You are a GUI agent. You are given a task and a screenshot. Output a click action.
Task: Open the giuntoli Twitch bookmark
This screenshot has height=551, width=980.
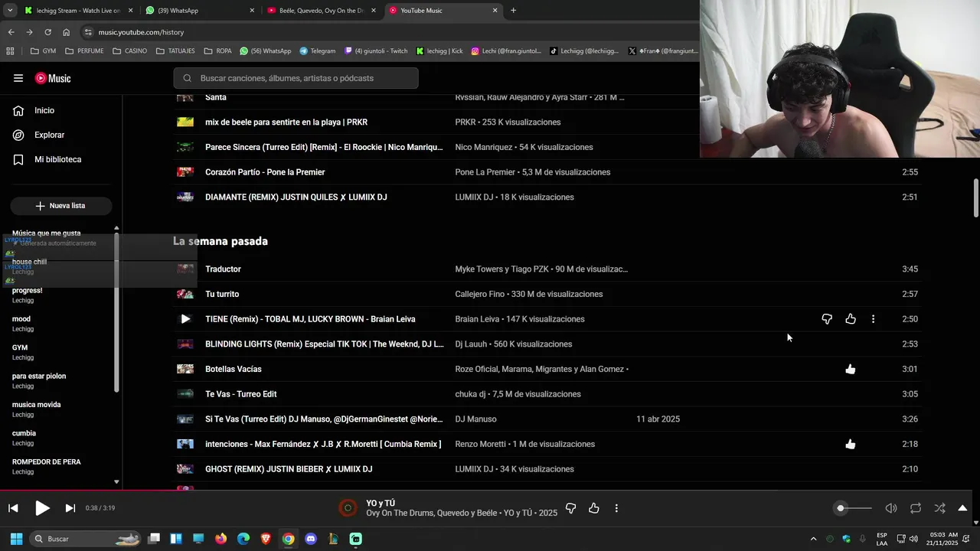[376, 51]
